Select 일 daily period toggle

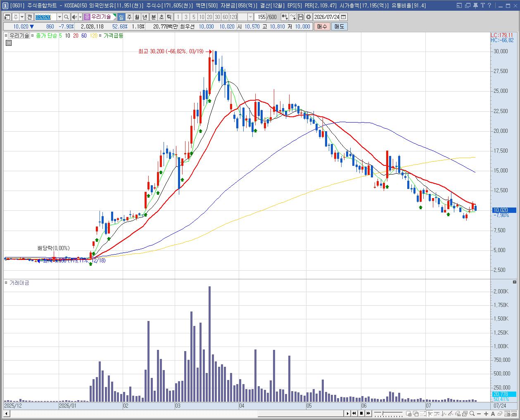point(121,17)
